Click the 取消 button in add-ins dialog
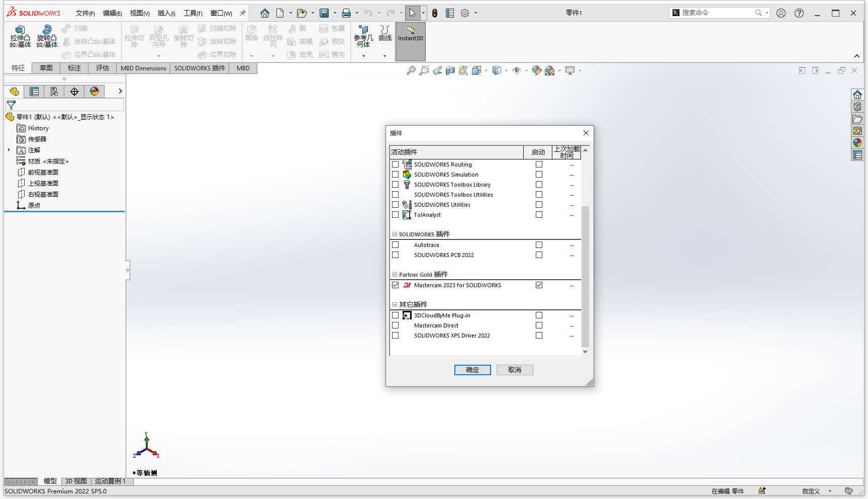The image size is (868, 499). 515,370
